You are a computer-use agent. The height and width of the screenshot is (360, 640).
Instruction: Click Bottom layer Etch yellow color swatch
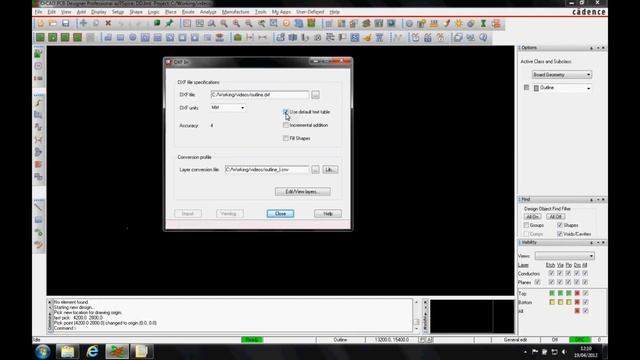click(x=552, y=302)
